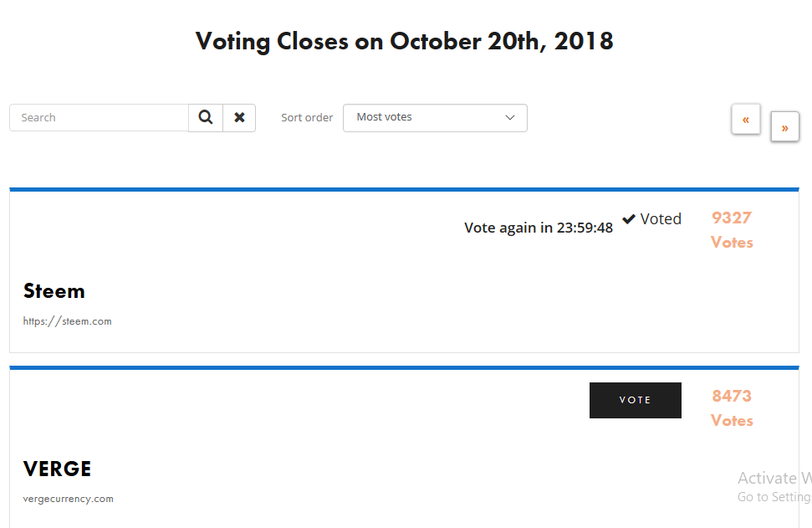Click the Voted status text
This screenshot has width=812, height=528.
[x=661, y=219]
